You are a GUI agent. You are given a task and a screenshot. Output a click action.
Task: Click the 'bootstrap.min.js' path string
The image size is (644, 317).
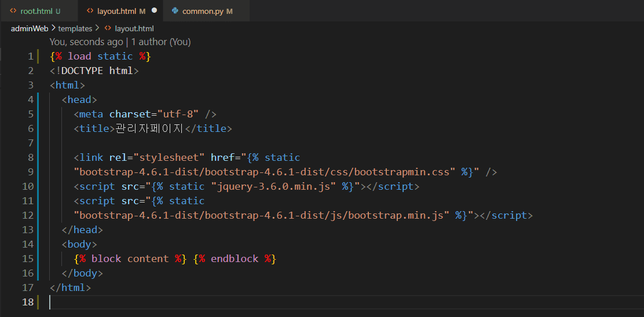tap(262, 215)
